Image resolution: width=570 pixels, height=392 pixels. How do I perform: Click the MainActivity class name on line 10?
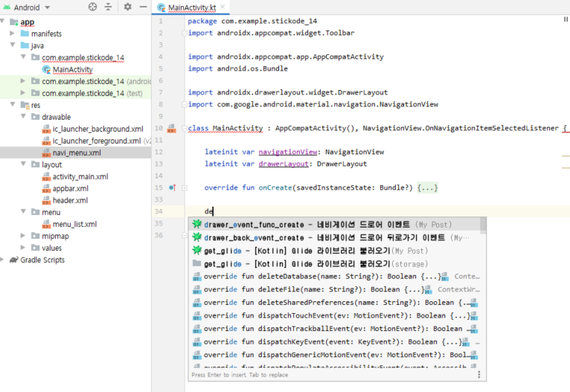[237, 128]
